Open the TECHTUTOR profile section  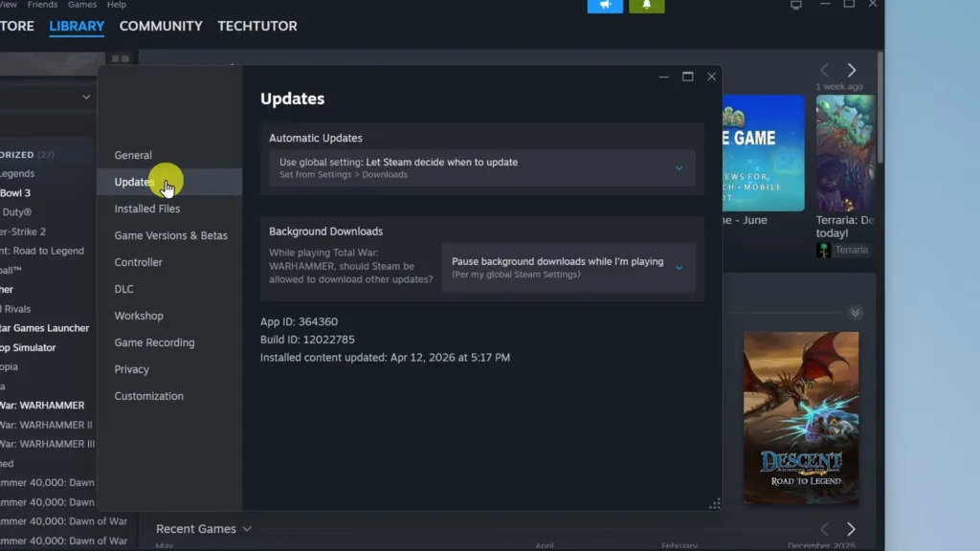click(257, 26)
